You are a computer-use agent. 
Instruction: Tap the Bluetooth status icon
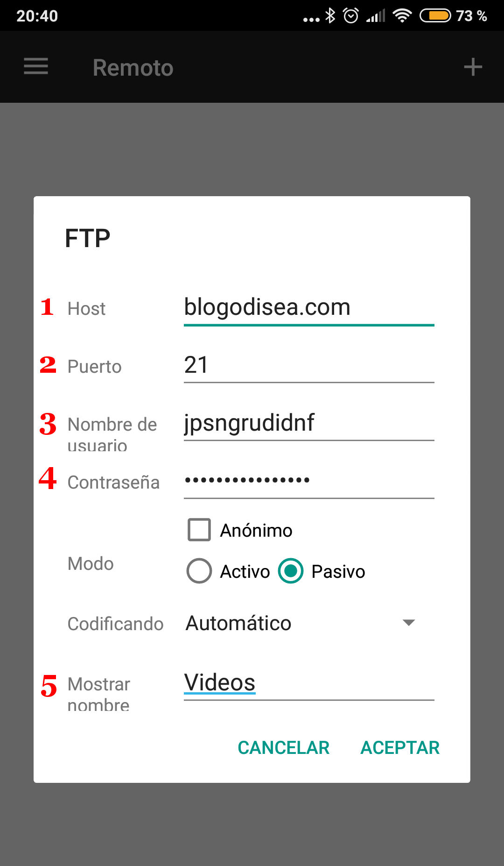pos(330,16)
